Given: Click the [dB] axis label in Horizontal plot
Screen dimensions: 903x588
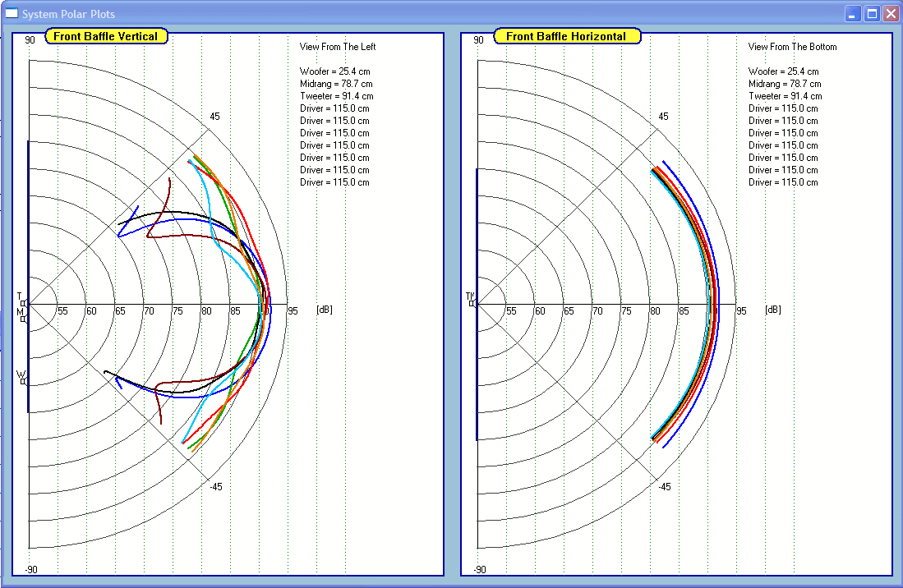Looking at the screenshot, I should coord(773,310).
